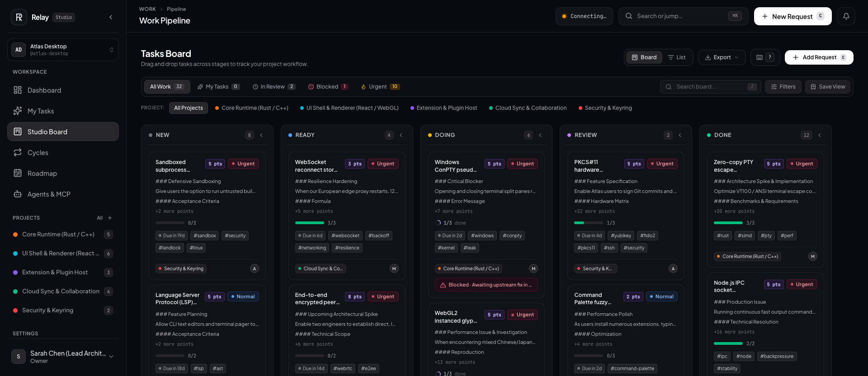Click the search magnifier in the top bar
The height and width of the screenshot is (376, 868).
[629, 16]
